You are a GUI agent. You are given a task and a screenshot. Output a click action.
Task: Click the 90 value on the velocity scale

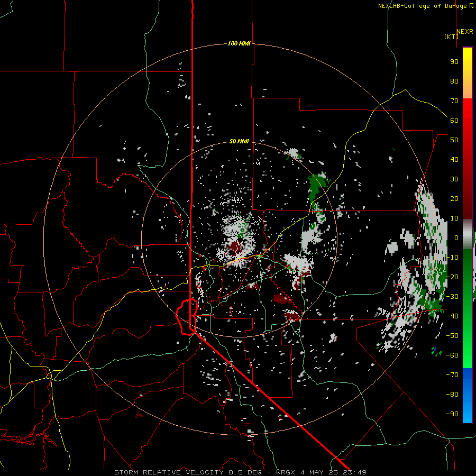coord(454,62)
